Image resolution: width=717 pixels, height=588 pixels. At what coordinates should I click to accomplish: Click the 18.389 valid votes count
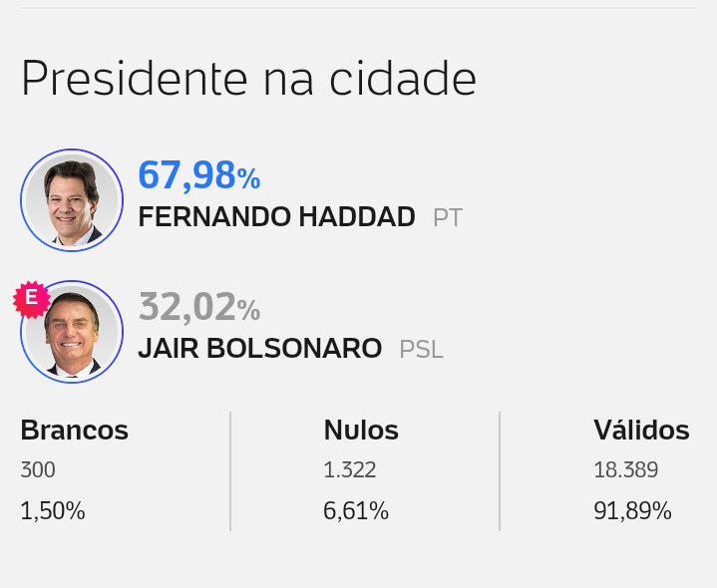[x=626, y=469]
